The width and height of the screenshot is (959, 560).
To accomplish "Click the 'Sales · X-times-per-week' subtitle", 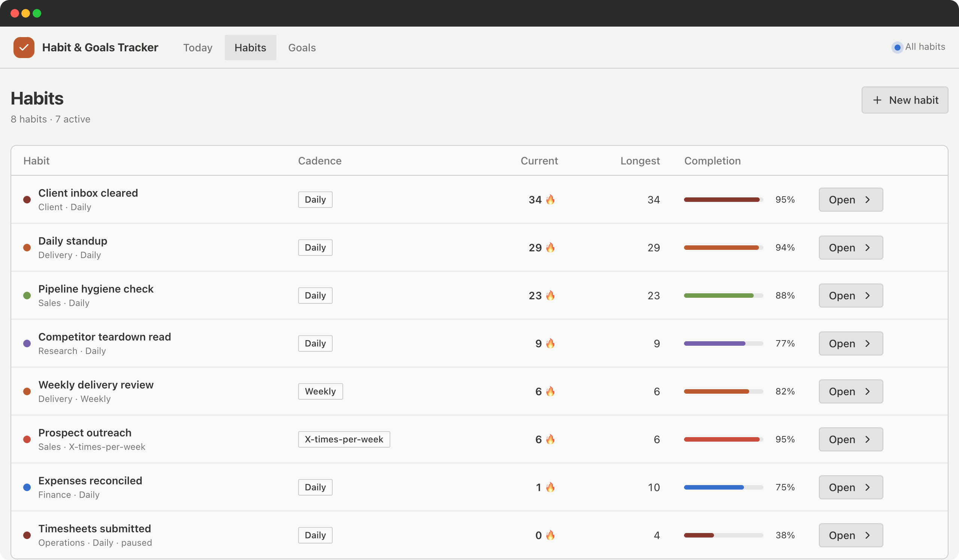I will coord(92,447).
